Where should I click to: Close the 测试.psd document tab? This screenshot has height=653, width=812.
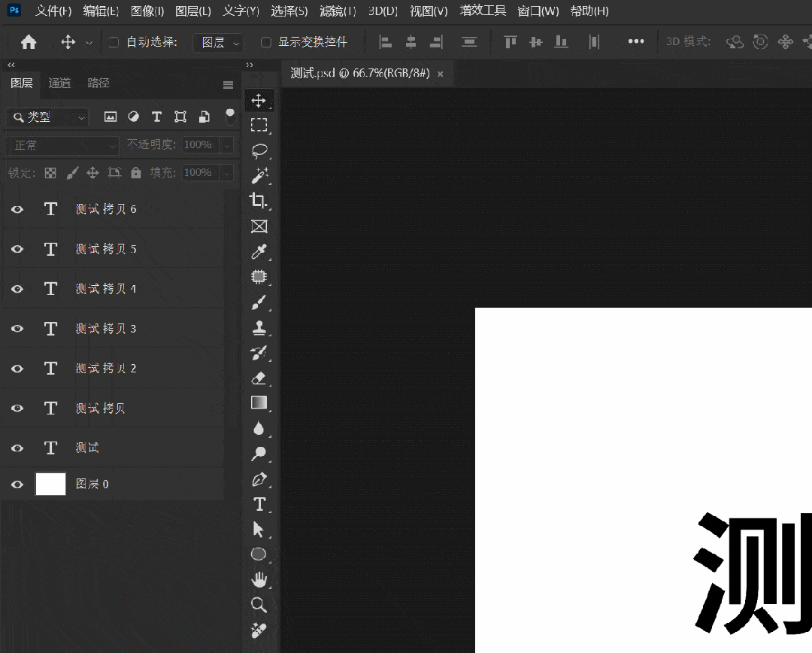pos(440,74)
